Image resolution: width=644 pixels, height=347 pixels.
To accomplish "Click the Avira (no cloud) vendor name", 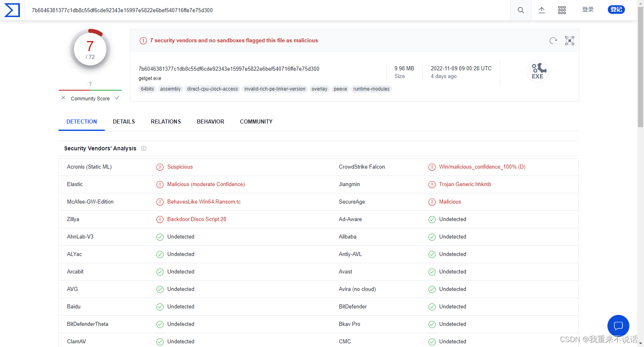I will (x=357, y=289).
